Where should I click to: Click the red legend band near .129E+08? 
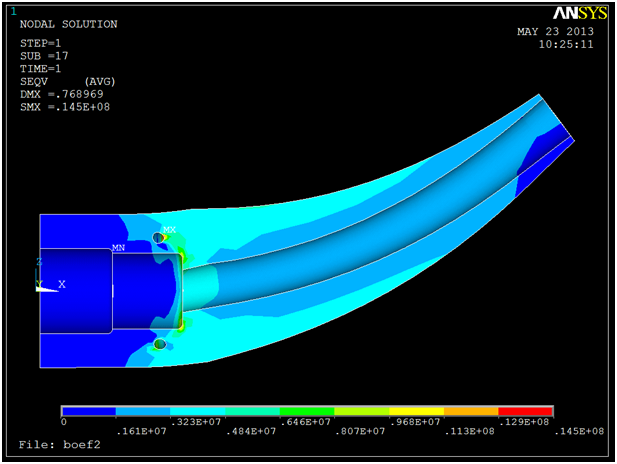click(x=525, y=411)
